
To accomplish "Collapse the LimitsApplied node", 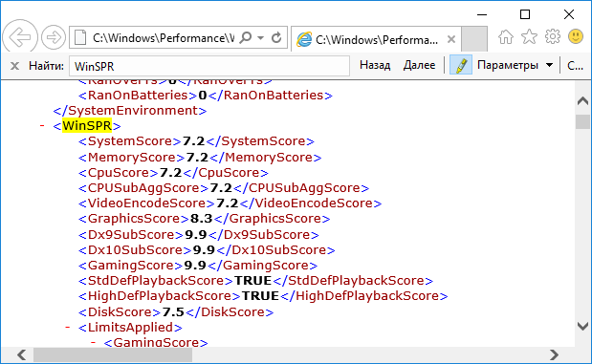I will click(x=68, y=327).
